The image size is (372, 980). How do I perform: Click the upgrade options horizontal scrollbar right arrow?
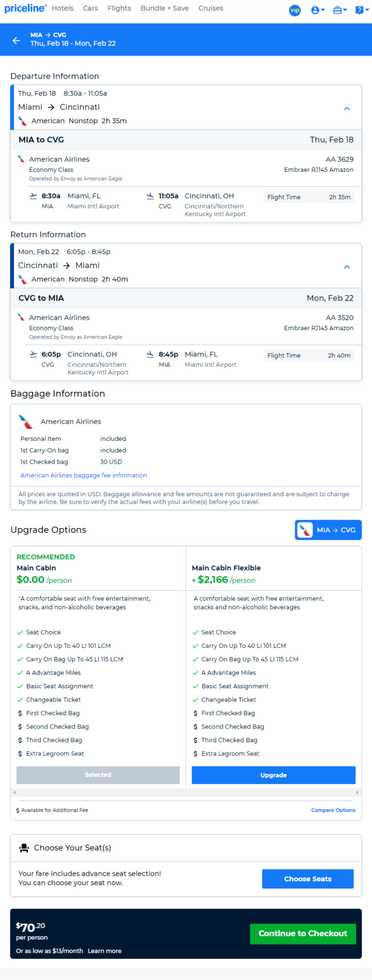358,793
